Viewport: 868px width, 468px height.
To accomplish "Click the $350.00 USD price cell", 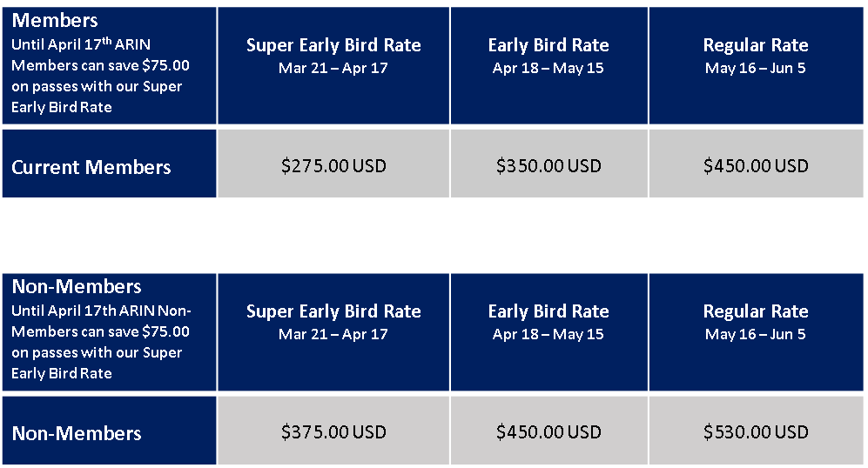I will pos(548,164).
